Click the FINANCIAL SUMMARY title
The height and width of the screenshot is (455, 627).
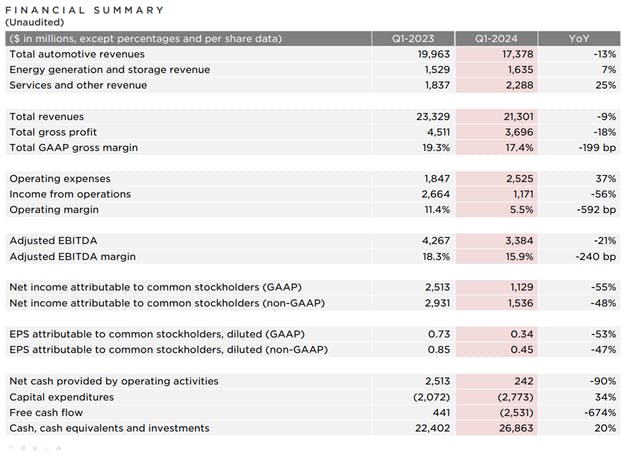(86, 10)
